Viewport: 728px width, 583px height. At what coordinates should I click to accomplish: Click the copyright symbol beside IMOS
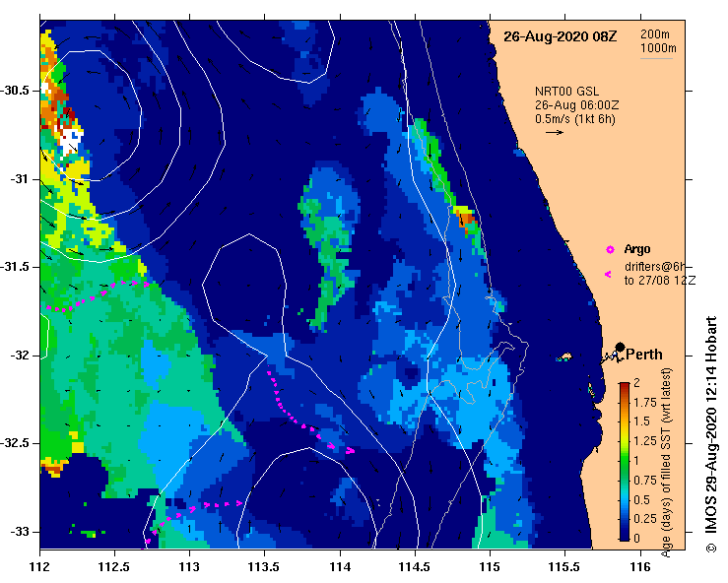tap(711, 549)
